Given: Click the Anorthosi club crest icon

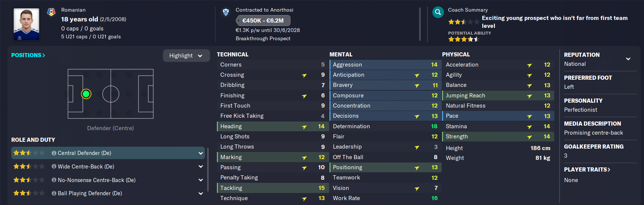Looking at the screenshot, I should tap(226, 12).
